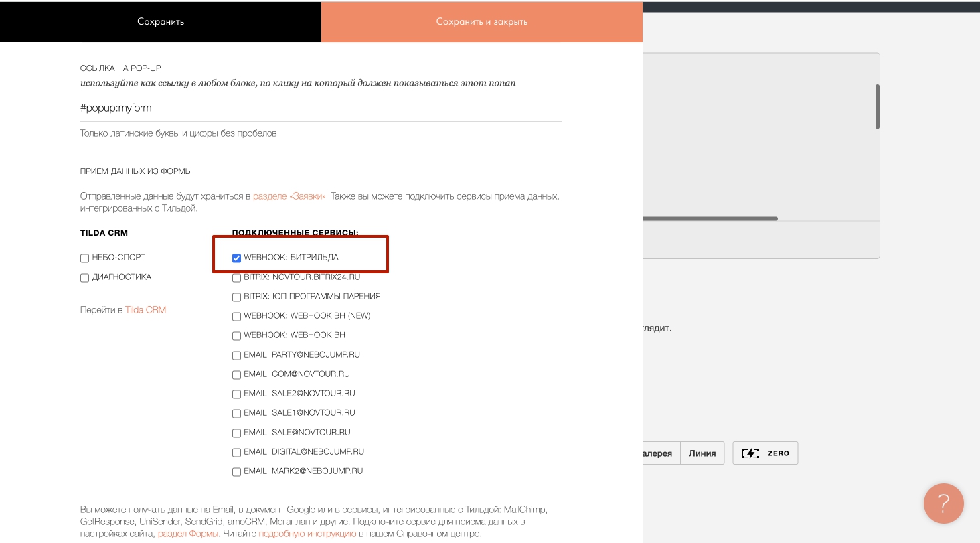This screenshot has width=980, height=543.
Task: Select EMAIL: COM@NOVTOUR.RU checkbox
Action: [236, 374]
